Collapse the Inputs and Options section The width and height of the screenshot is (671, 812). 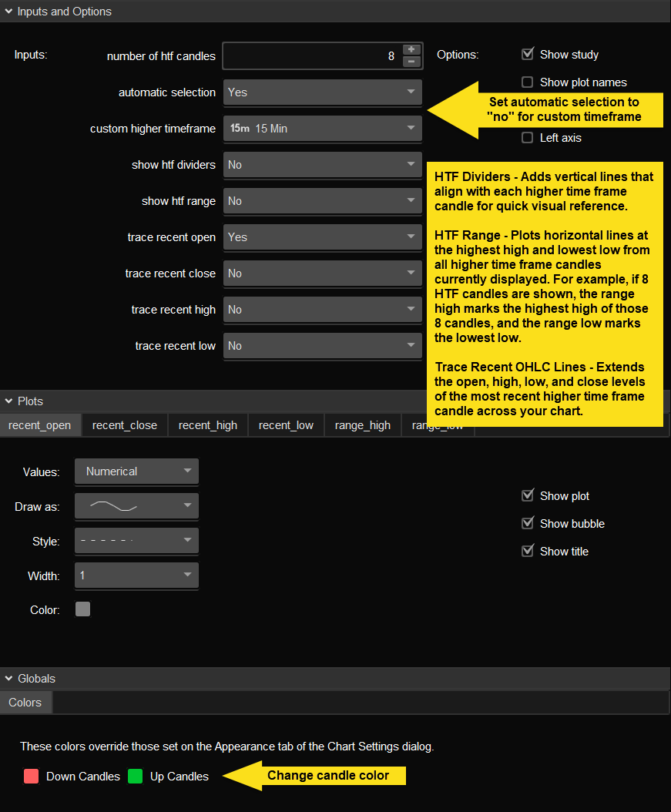(x=8, y=12)
